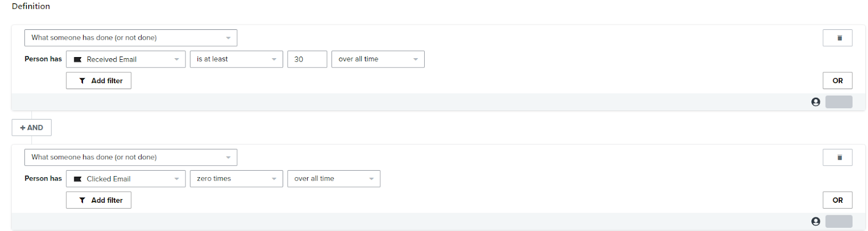Viewport: 868px width, 231px height.
Task: Delete the Received Email condition with trash icon
Action: point(837,38)
